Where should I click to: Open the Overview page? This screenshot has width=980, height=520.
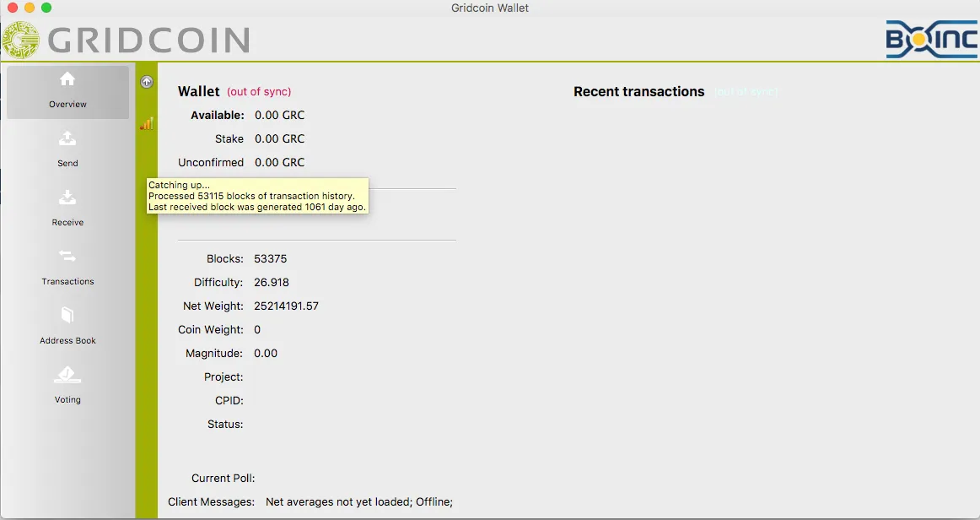click(67, 92)
